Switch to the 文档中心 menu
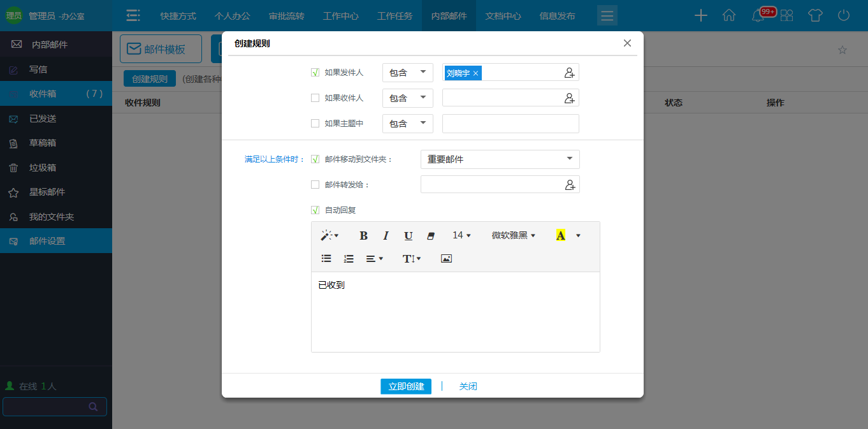This screenshot has width=868, height=429. [x=503, y=16]
